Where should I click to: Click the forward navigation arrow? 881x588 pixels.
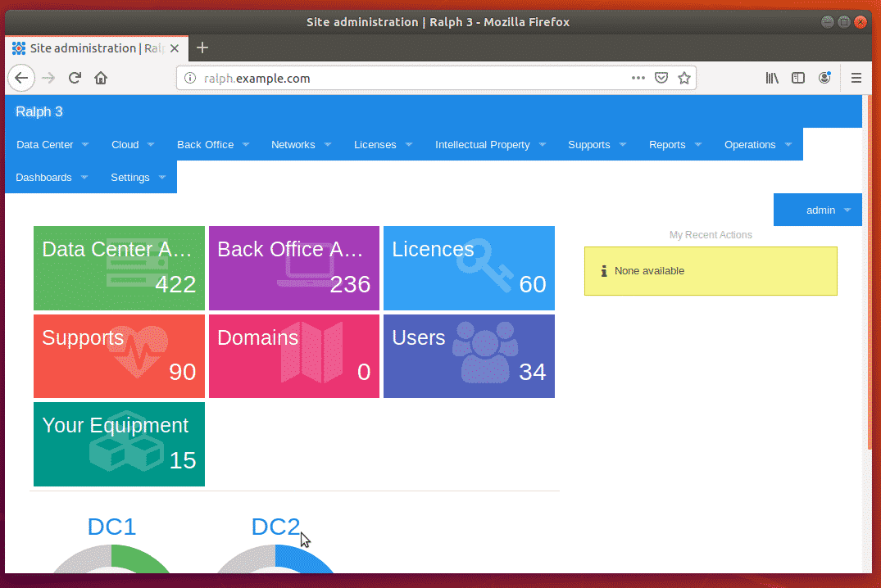click(48, 78)
